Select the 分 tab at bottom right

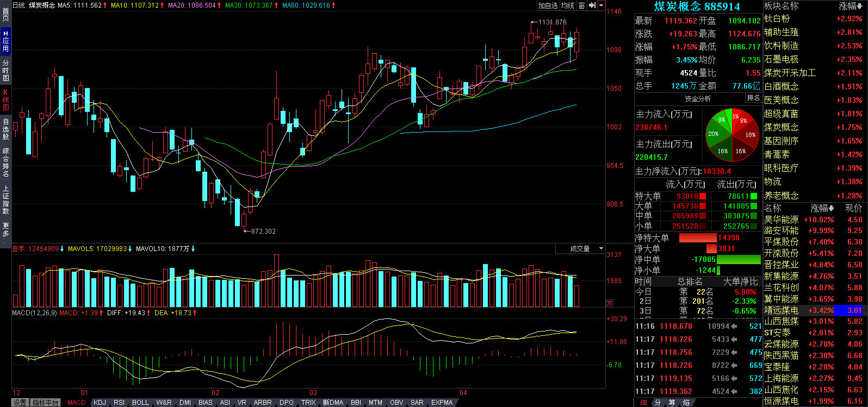click(x=658, y=403)
